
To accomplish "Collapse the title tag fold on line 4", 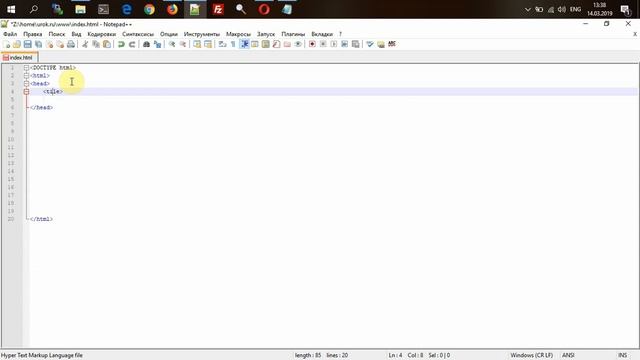I will pos(27,92).
